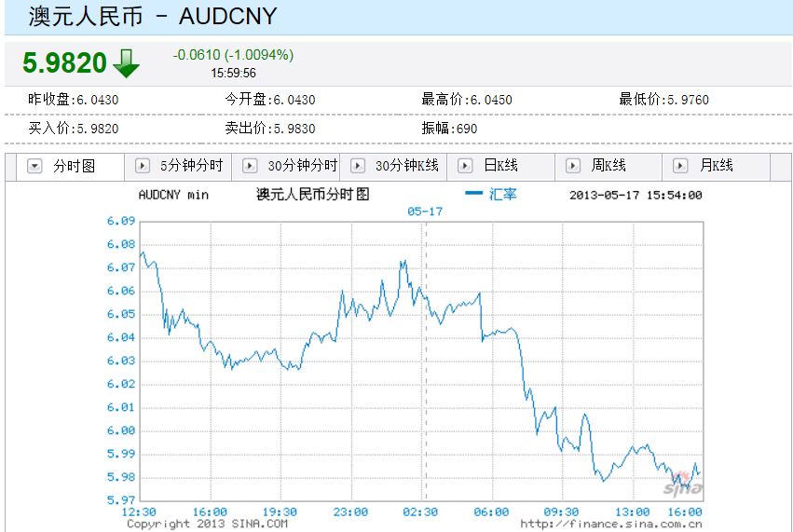
Task: Click the 16:00 label at chart's right end
Action: [x=685, y=512]
